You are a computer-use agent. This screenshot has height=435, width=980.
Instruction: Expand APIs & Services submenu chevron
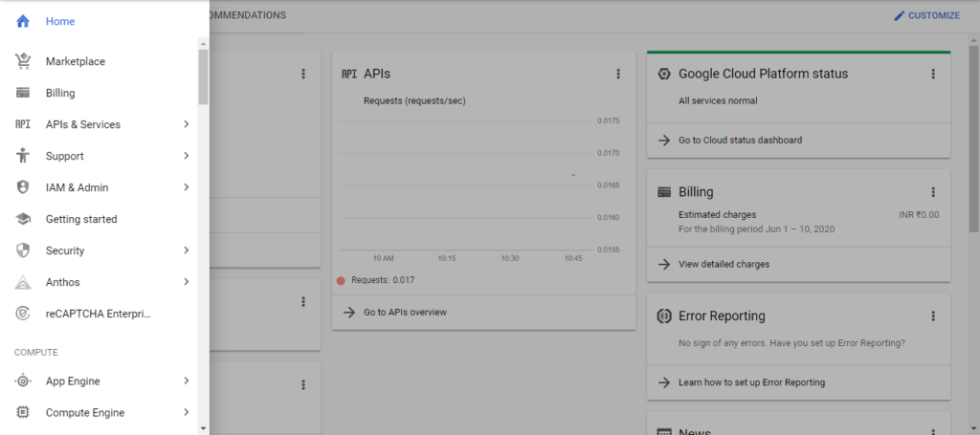coord(187,124)
